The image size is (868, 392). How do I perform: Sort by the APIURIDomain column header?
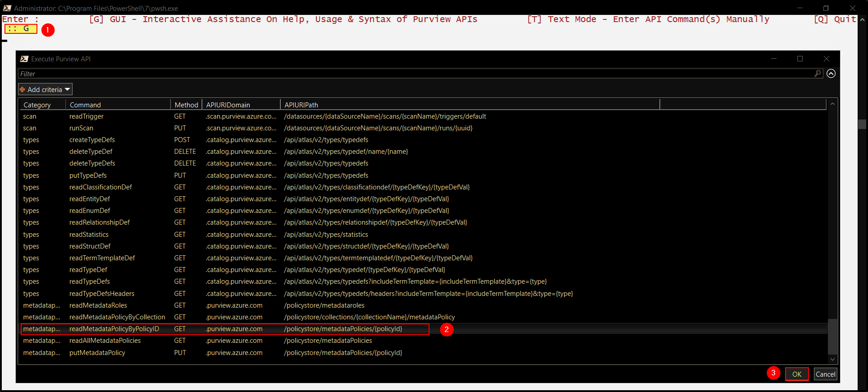click(241, 105)
